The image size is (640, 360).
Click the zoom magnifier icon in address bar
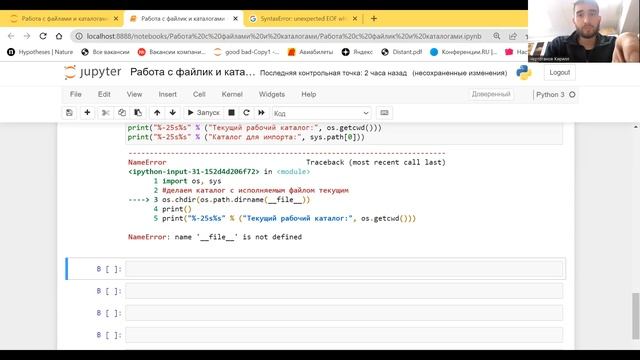point(496,36)
